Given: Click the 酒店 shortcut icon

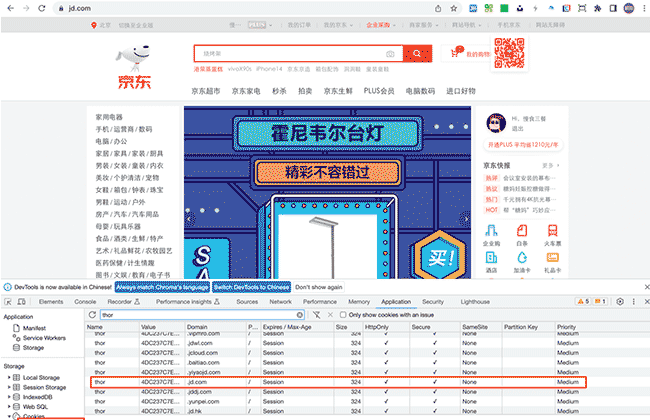Looking at the screenshot, I should (492, 257).
